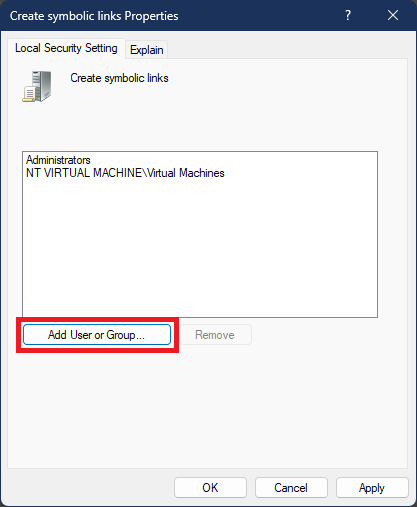Select the Local Security Setting tab
Viewport: 417px width, 507px height.
(66, 48)
